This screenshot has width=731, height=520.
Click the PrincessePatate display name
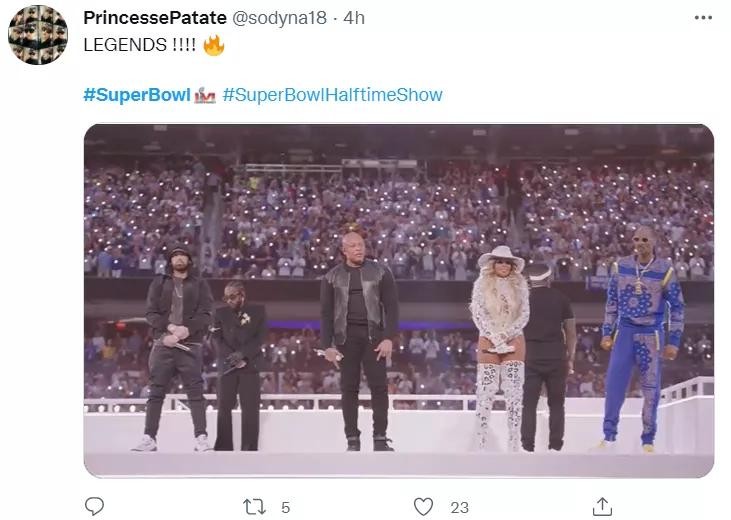[x=155, y=18]
